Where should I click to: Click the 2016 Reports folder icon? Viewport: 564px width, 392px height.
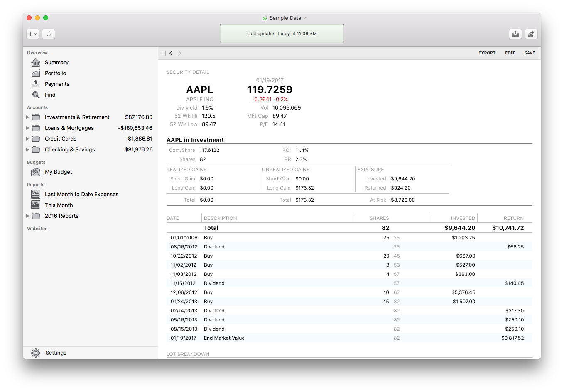36,216
